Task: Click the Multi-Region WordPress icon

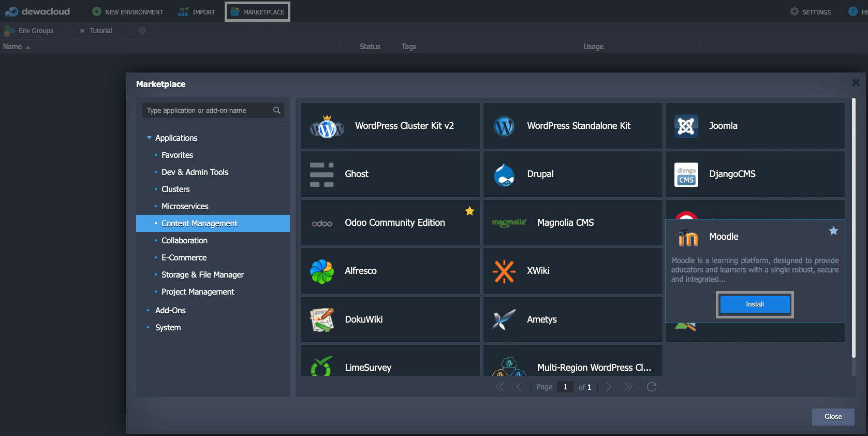Action: pyautogui.click(x=509, y=367)
